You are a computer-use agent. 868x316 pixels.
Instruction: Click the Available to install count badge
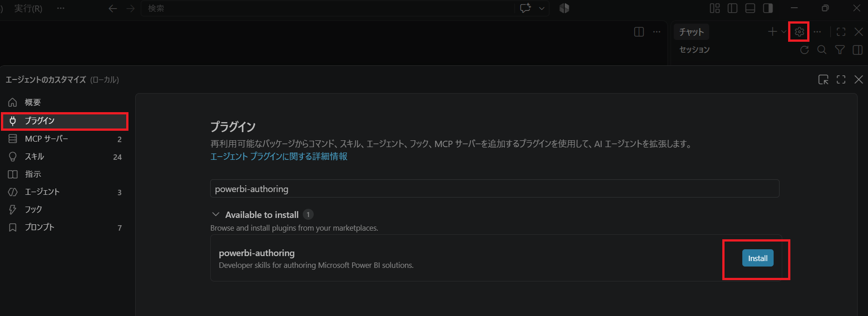[308, 214]
